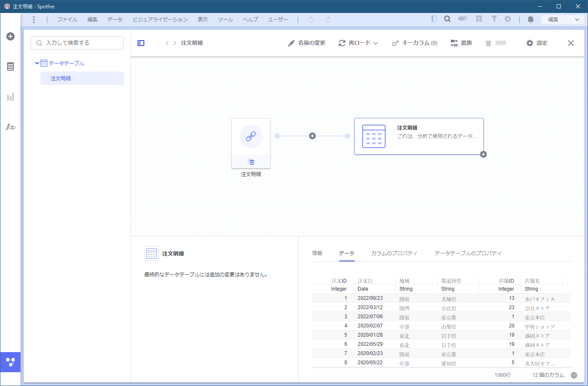Open the ビジュアライゼーション menu

click(x=160, y=20)
